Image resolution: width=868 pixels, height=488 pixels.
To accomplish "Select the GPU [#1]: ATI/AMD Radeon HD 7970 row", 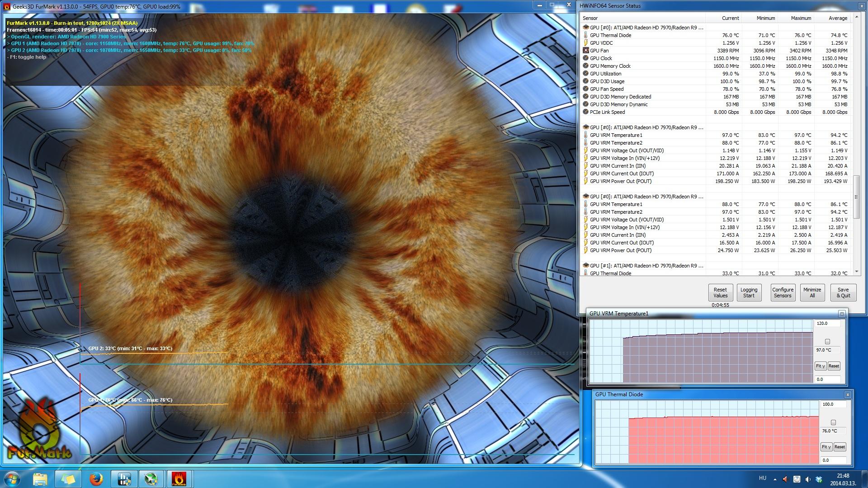I will click(x=646, y=266).
